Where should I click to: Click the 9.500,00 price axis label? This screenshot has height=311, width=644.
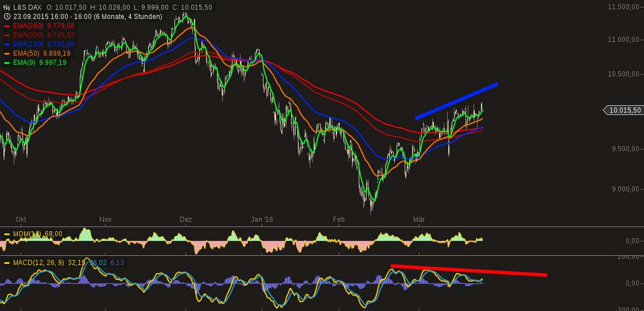point(626,148)
